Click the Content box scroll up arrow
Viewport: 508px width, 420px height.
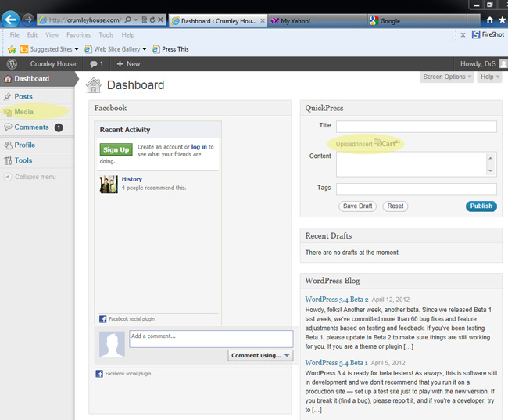click(x=491, y=158)
